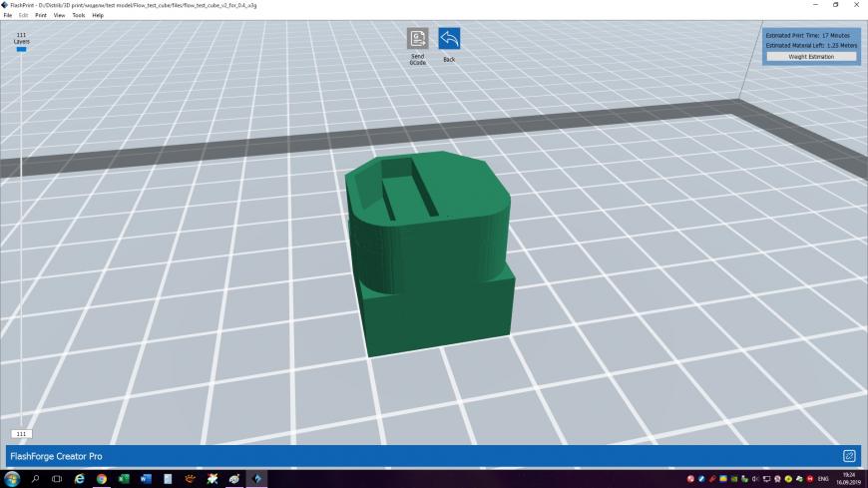Viewport: 868px width, 488px height.
Task: Click the expand icon in FlashForge status bar
Action: 849,456
